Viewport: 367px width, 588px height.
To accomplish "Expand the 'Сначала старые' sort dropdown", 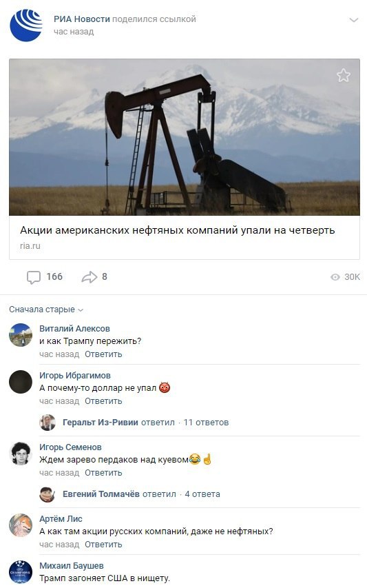I will 46,310.
